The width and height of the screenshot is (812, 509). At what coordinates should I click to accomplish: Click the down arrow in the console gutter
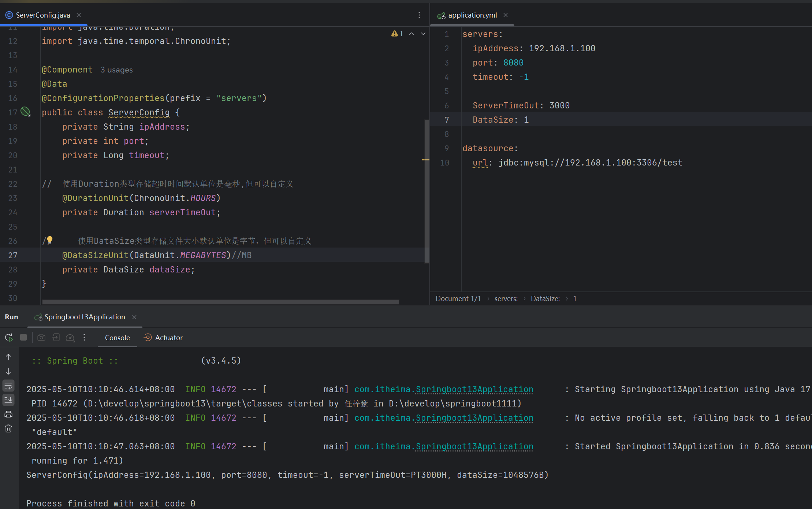(8, 371)
